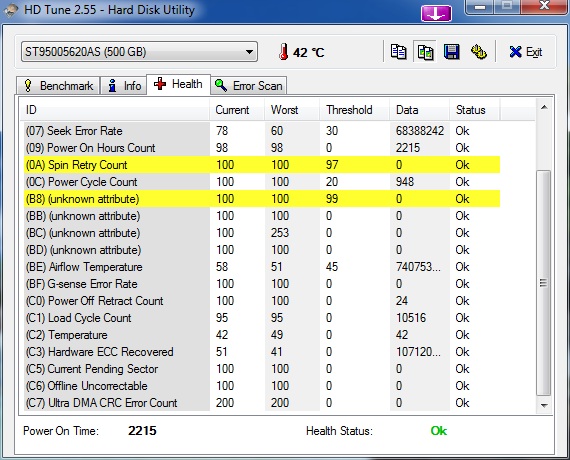Click the copy screenshot to clipboard icon
Viewport: 570px width, 460px height.
coord(425,52)
